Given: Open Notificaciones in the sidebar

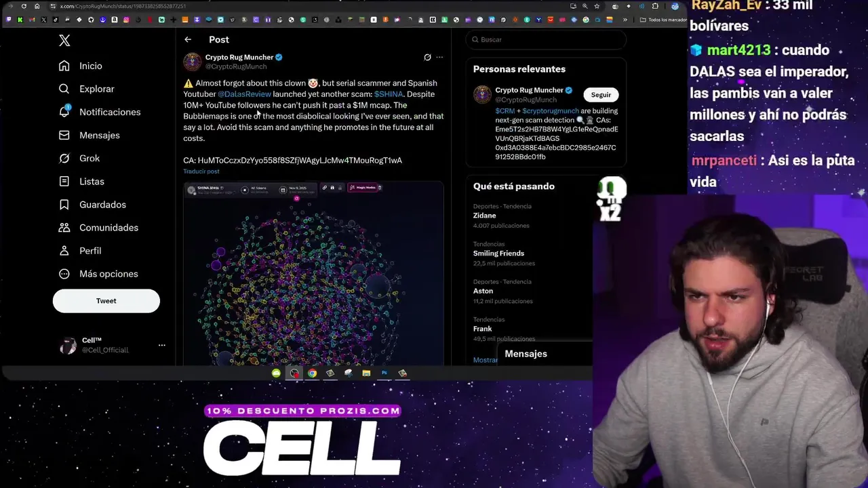Looking at the screenshot, I should coord(100,112).
